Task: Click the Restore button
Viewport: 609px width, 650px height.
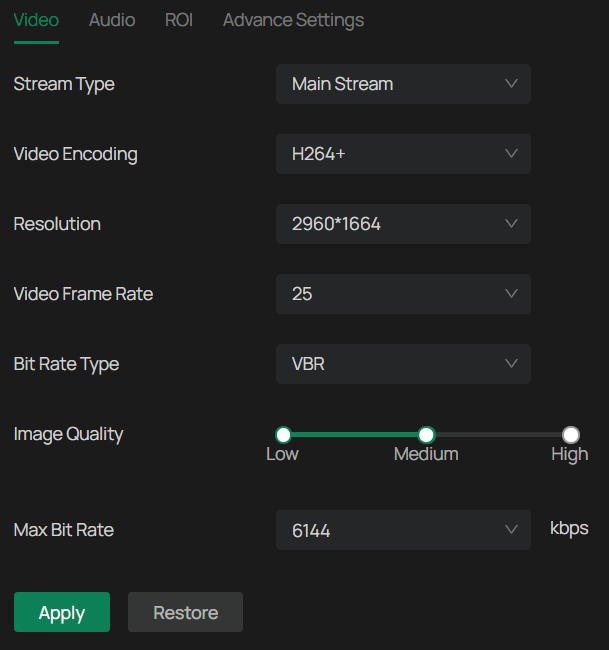Action: click(185, 612)
